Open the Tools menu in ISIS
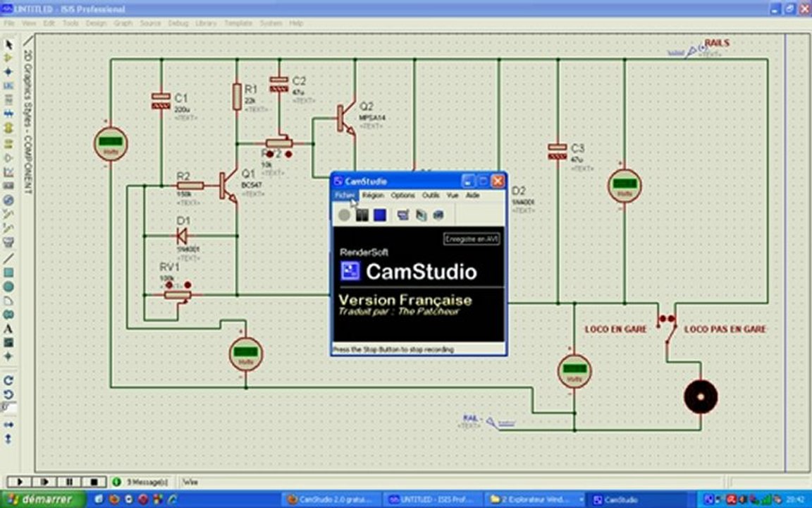Viewport: 812px width, 508px height. coord(70,23)
